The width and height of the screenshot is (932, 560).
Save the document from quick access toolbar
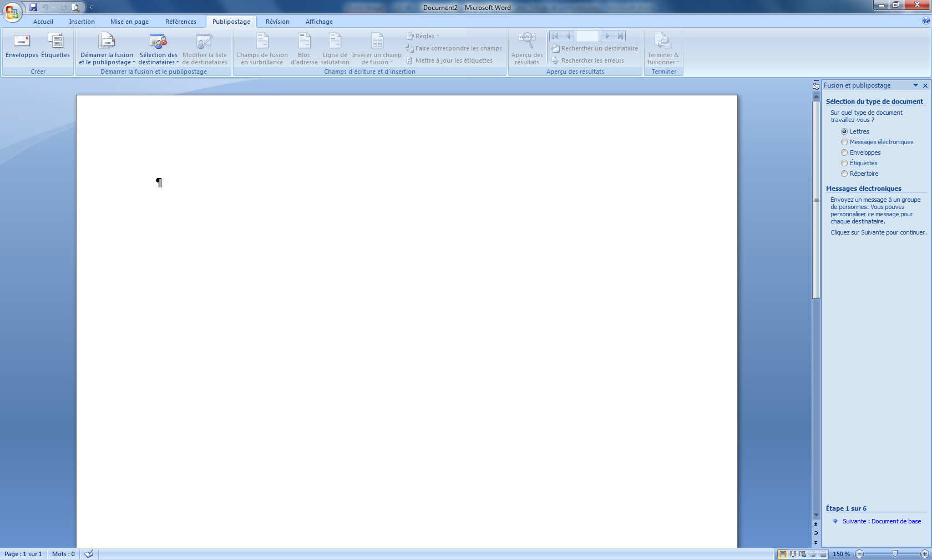(33, 7)
